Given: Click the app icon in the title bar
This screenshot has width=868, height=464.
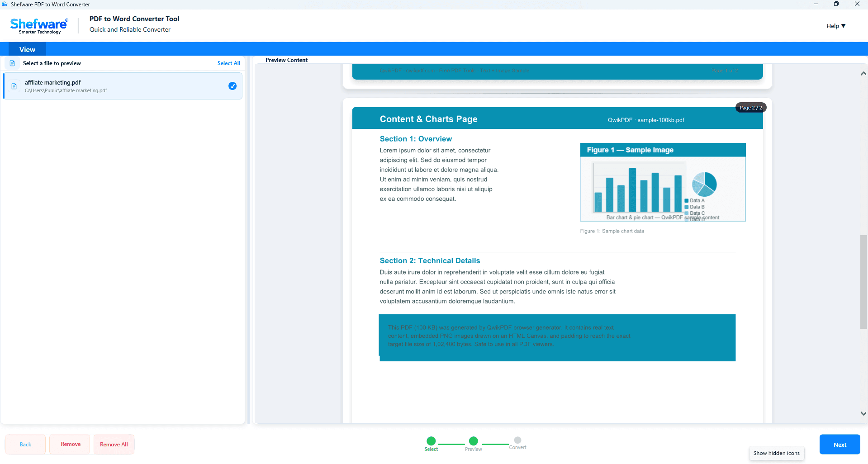Looking at the screenshot, I should point(5,4).
